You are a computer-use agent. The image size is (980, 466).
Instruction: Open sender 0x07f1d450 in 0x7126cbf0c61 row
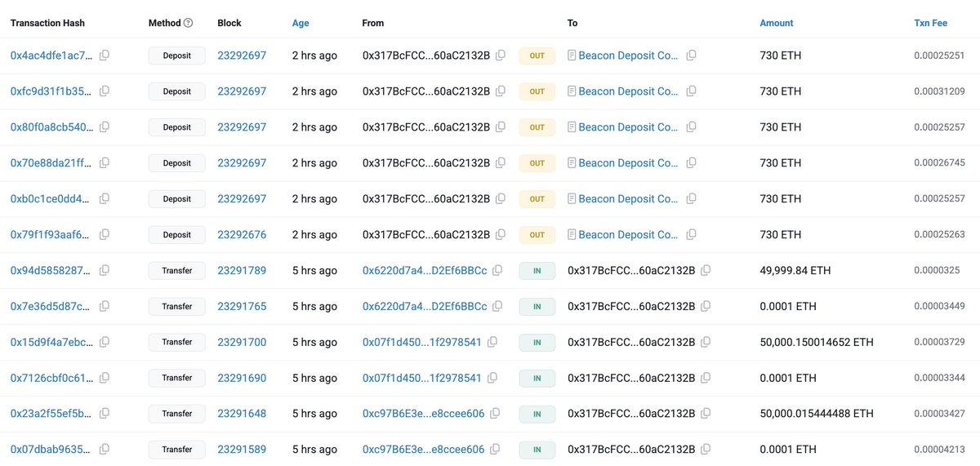pos(422,378)
